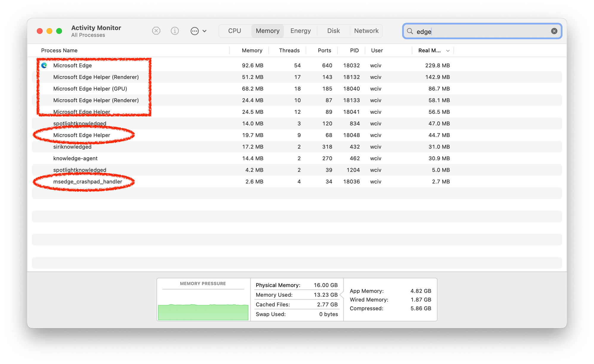Select spotlightknowledged process with PID 834
Image resolution: width=594 pixels, height=364 pixels.
coord(297,123)
